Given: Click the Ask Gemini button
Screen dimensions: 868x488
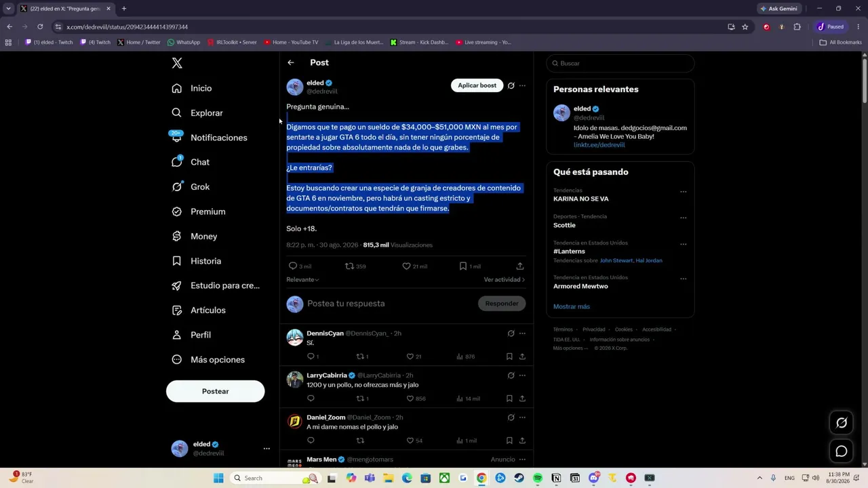Looking at the screenshot, I should pyautogui.click(x=779, y=9).
